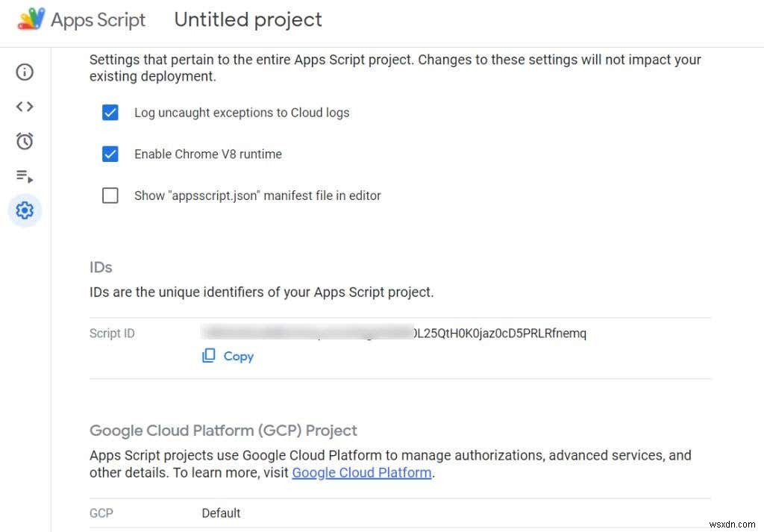Click the copy icon under Script ID
The image size is (764, 532).
tap(209, 356)
